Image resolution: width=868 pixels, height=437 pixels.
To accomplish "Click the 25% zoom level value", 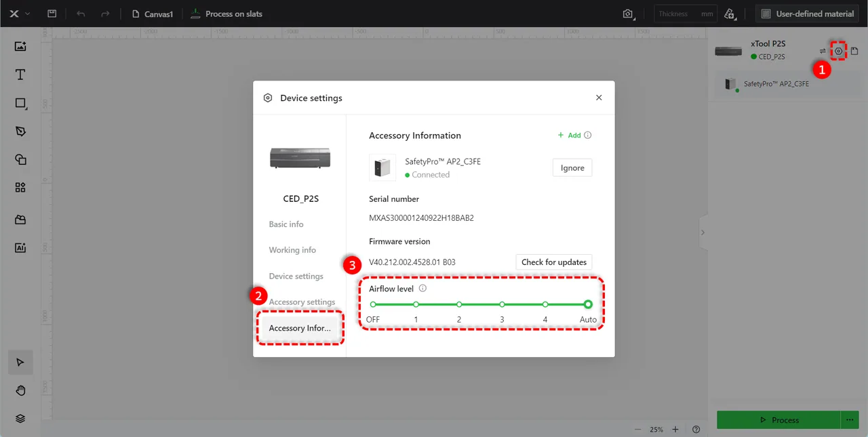I will pyautogui.click(x=656, y=430).
